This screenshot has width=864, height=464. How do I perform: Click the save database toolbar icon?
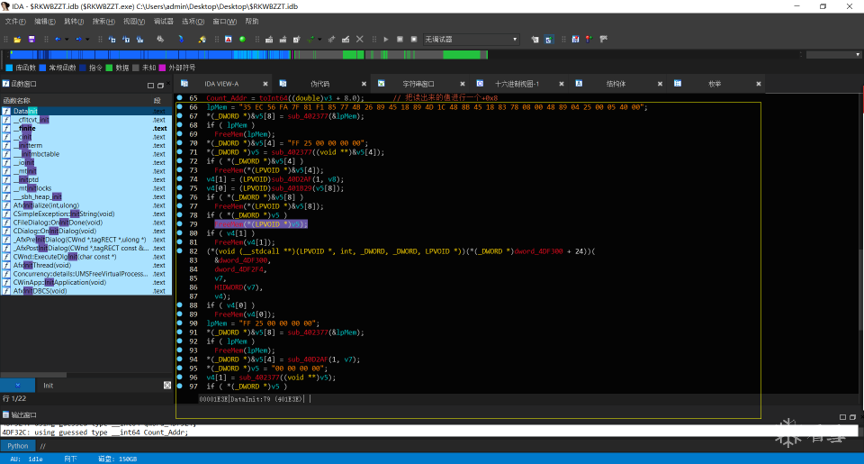pyautogui.click(x=31, y=39)
